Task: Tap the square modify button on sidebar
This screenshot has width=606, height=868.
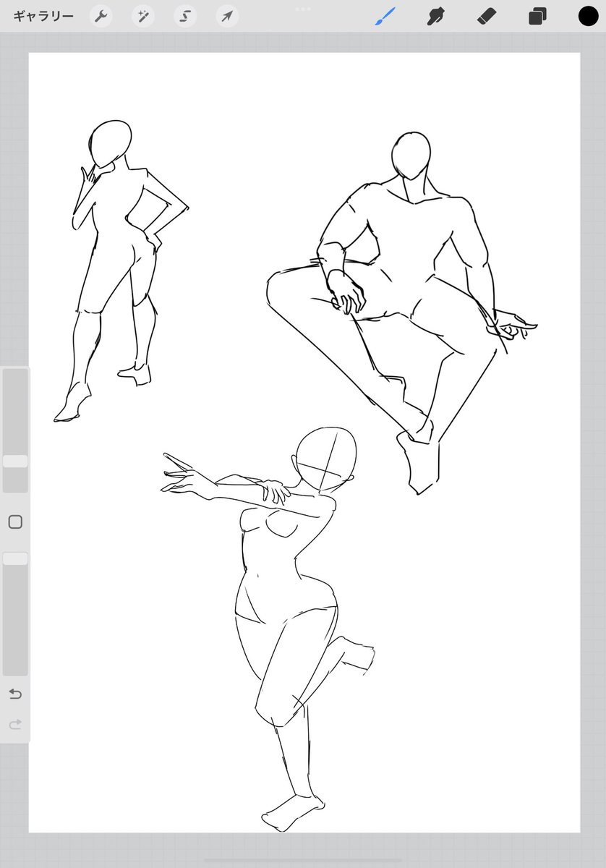Action: click(15, 522)
